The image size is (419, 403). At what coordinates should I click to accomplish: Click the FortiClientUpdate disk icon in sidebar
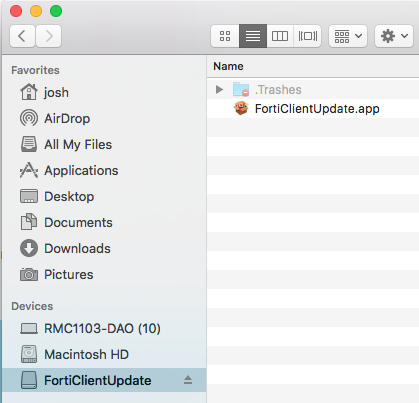(x=29, y=380)
